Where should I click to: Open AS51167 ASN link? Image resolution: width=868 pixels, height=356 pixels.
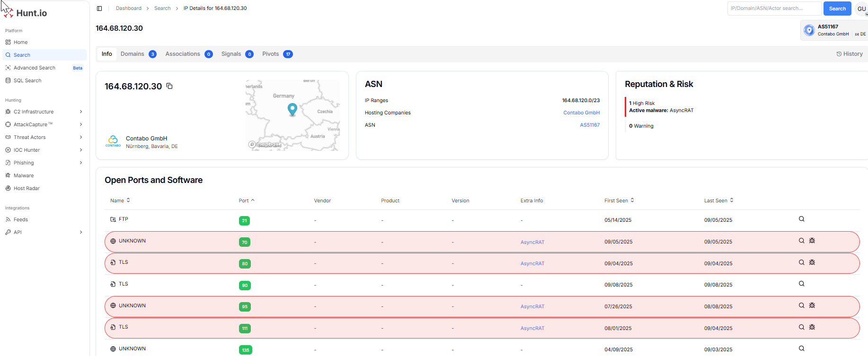pos(590,125)
